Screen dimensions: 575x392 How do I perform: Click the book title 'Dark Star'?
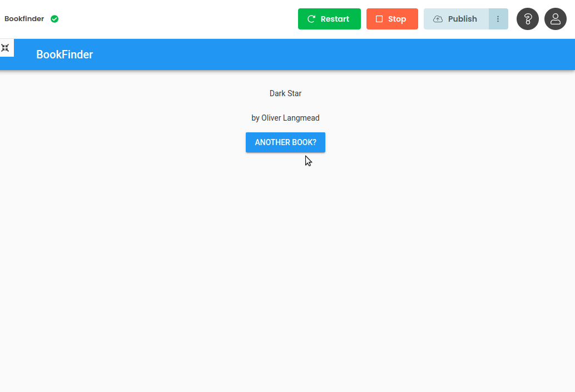point(285,93)
